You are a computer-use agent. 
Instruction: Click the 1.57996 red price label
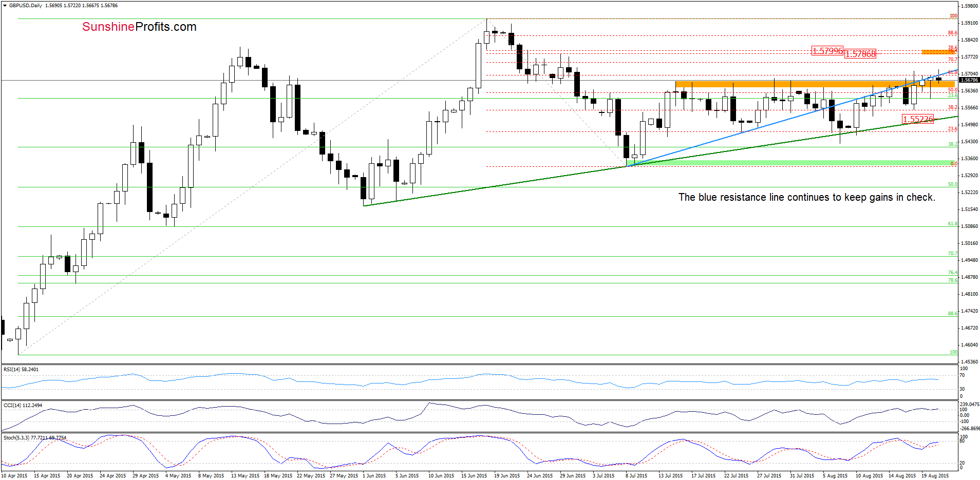click(827, 51)
